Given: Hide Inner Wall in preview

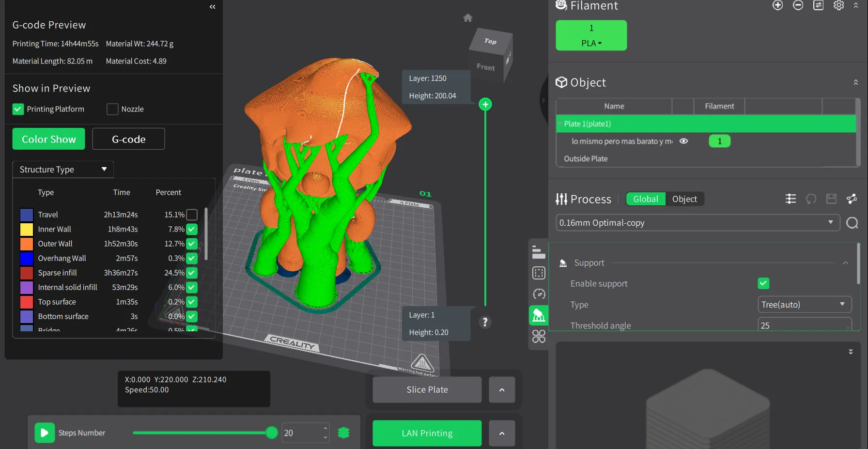Looking at the screenshot, I should pos(192,229).
